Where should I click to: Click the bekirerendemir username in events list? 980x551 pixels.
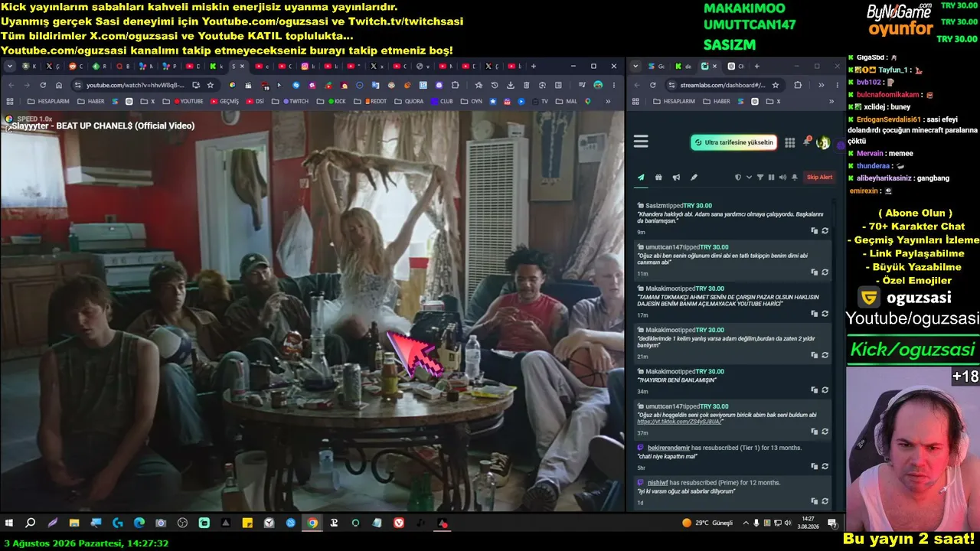tap(669, 448)
